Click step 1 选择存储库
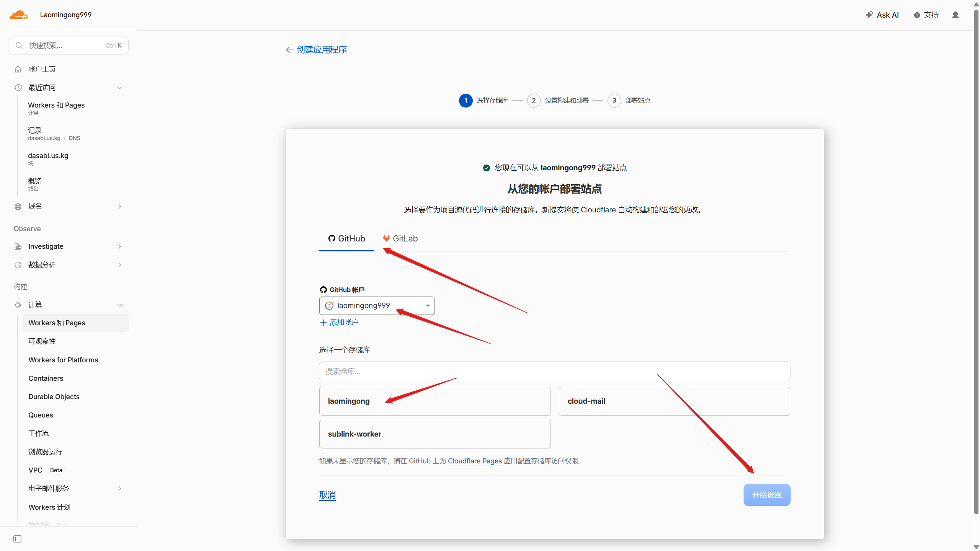The height and width of the screenshot is (551, 980). tap(484, 101)
